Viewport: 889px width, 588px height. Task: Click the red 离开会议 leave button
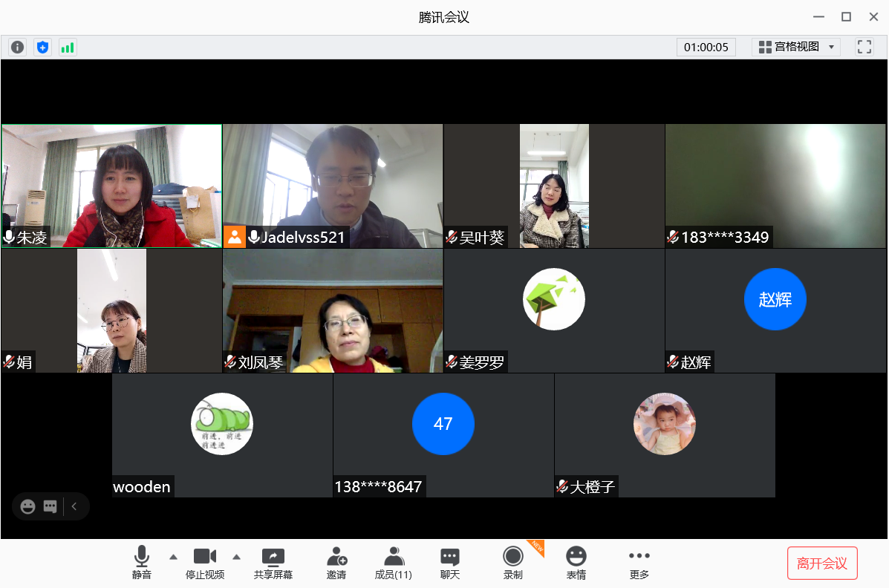click(x=822, y=563)
